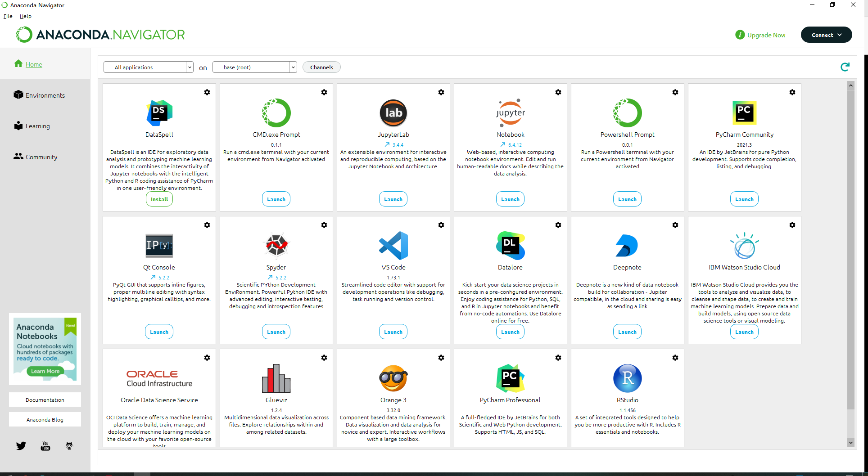Launch Spyder
The width and height of the screenshot is (868, 476).
tap(276, 332)
